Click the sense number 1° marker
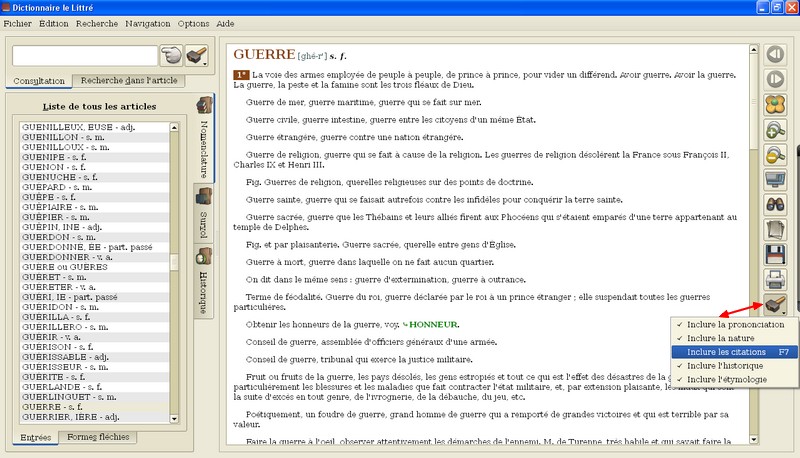800x458 pixels. click(241, 74)
